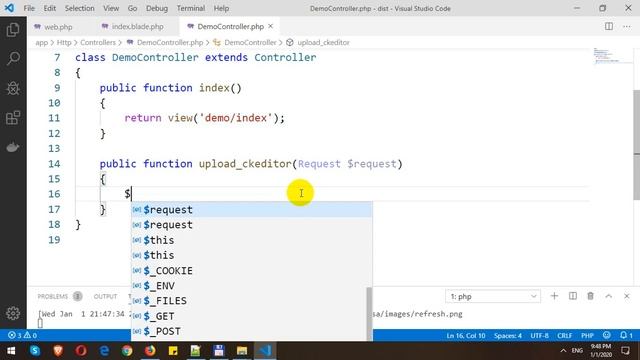
Task: Switch to the PROBLEMS panel tab
Action: 53,296
